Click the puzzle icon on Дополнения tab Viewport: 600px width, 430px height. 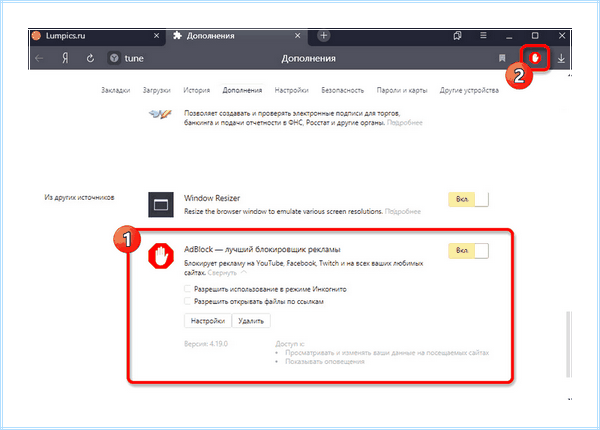coord(177,36)
